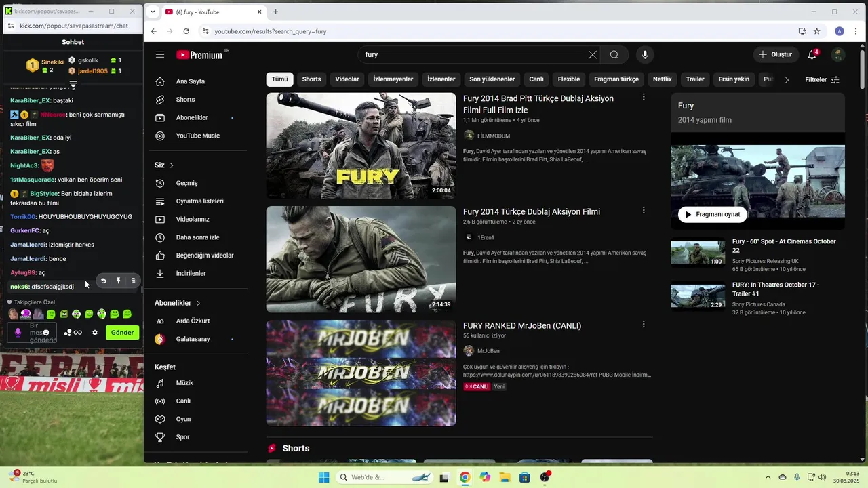Click purple microphone in Kick chat

18,333
